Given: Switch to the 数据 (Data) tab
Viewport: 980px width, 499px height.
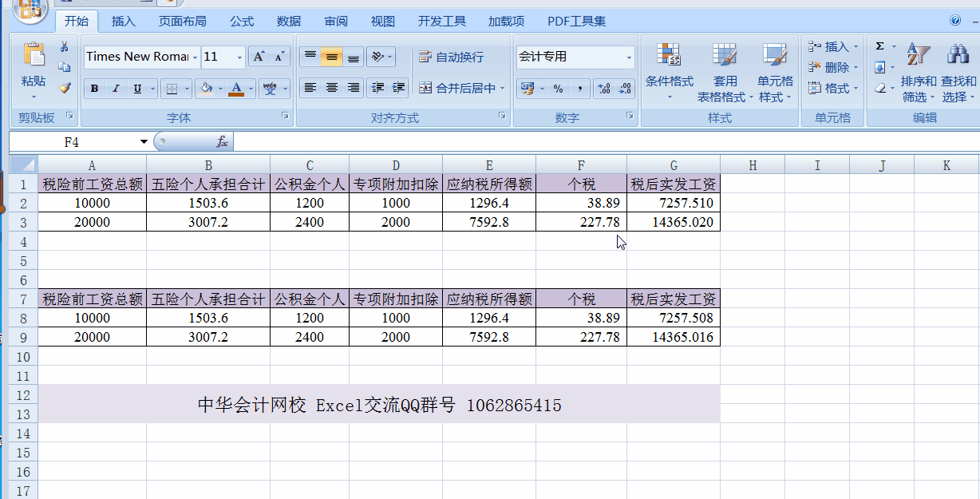Looking at the screenshot, I should 289,22.
